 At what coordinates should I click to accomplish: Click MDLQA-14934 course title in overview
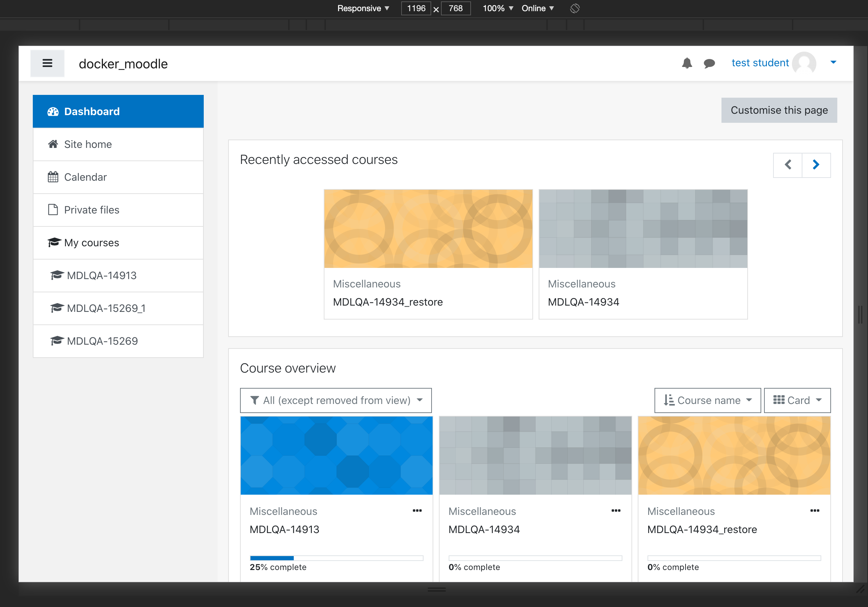(484, 530)
